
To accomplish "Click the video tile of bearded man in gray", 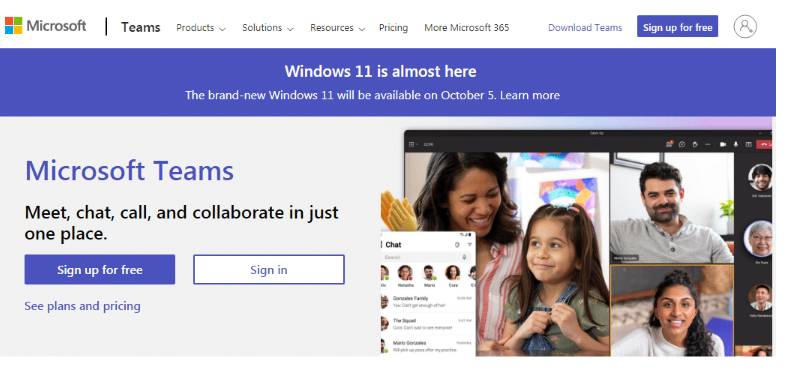I will click(671, 207).
